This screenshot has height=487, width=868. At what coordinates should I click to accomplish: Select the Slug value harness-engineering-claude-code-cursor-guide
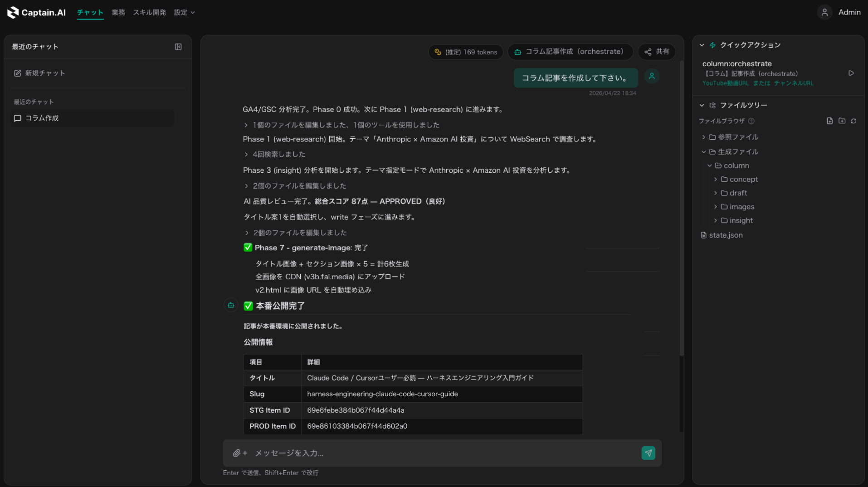[x=382, y=394]
